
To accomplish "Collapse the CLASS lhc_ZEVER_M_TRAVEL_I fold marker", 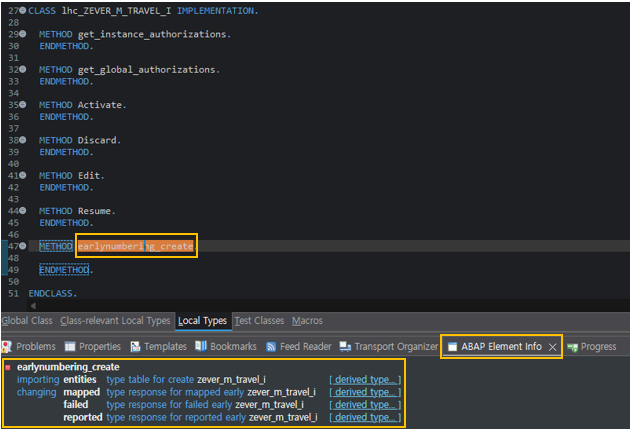I will point(23,10).
